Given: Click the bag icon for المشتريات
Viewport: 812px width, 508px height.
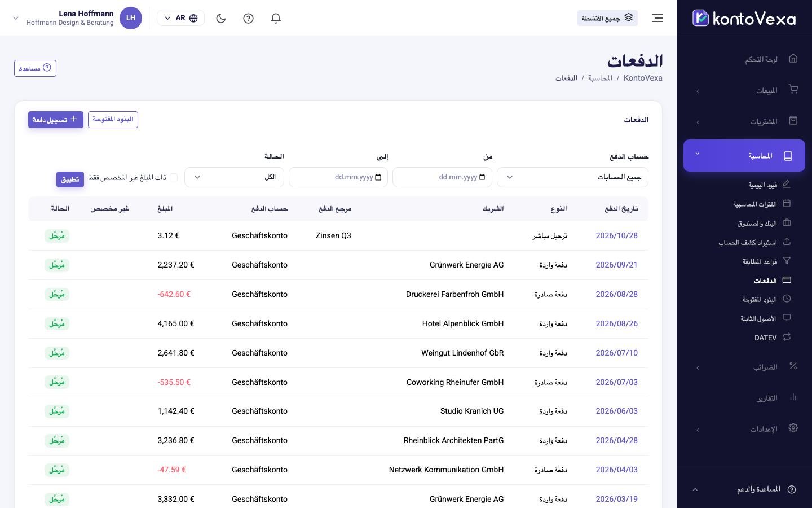Looking at the screenshot, I should (793, 121).
